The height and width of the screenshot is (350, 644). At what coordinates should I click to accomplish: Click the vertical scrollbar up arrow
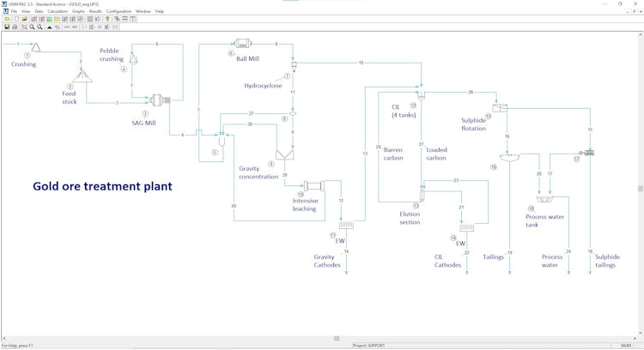point(640,35)
